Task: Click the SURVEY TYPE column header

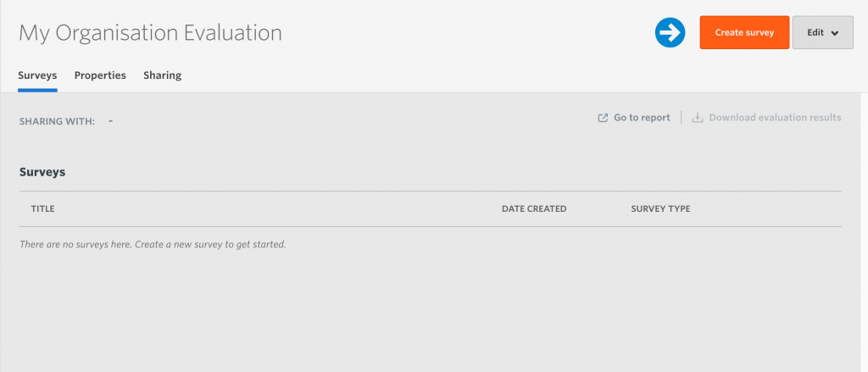Action: click(x=660, y=208)
